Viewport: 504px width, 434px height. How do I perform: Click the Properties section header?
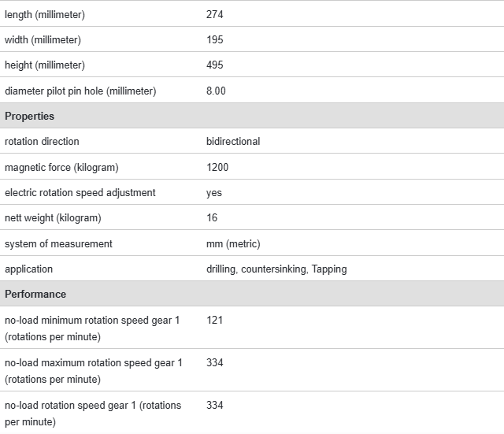(x=30, y=116)
